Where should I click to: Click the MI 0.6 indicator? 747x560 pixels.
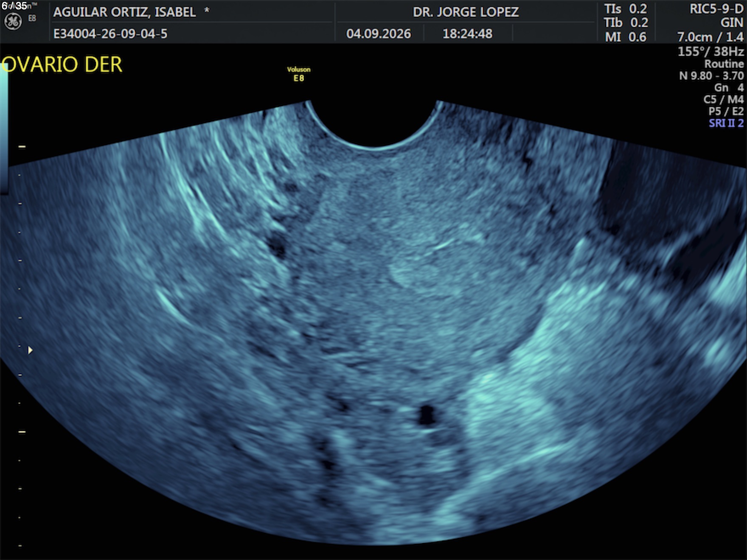626,37
